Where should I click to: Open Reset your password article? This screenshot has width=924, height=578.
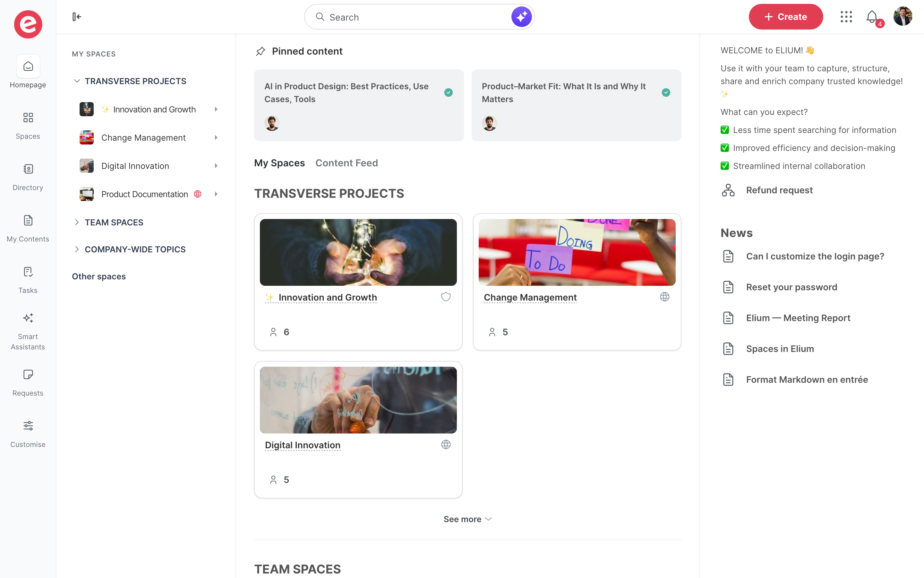(791, 287)
